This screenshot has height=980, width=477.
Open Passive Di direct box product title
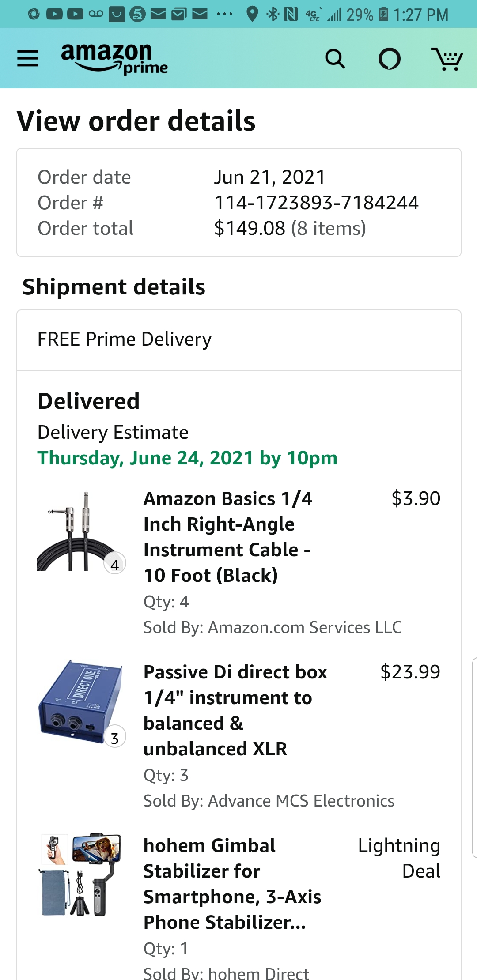pyautogui.click(x=235, y=710)
